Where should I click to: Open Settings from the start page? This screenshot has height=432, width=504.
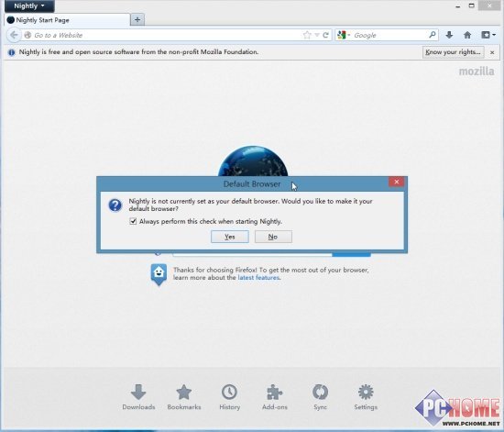pyautogui.click(x=366, y=397)
